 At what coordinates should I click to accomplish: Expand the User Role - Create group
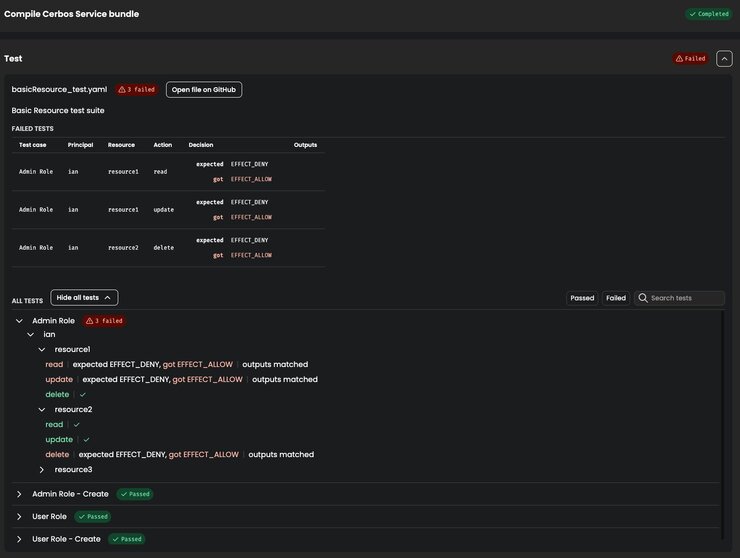(x=19, y=539)
